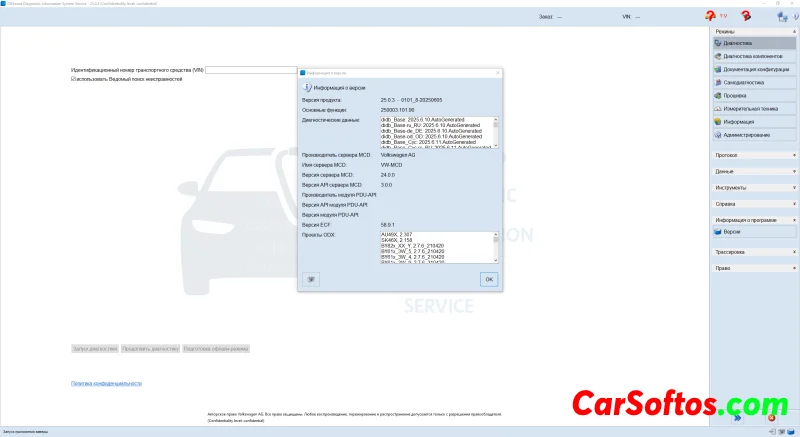Click the VIN number input field
The width and height of the screenshot is (800, 437).
click(x=250, y=70)
